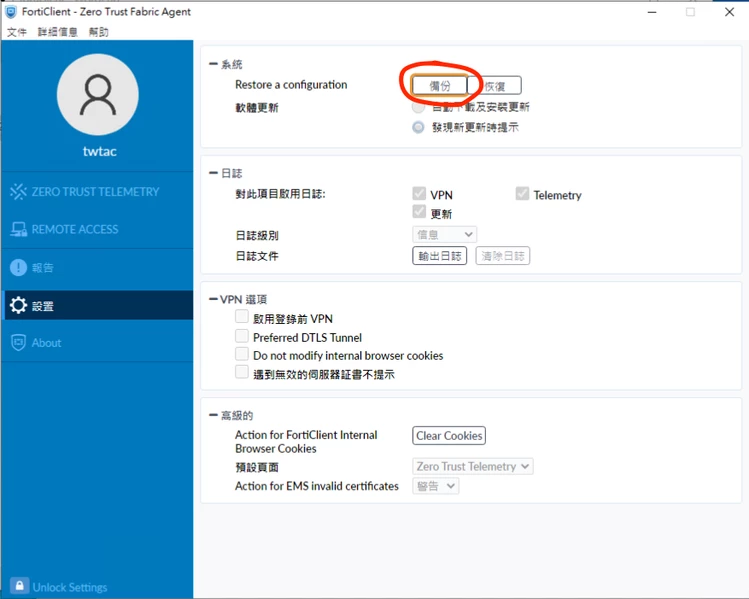Enable Preferred DTLS Tunnel checkbox
749x599 pixels.
click(242, 336)
